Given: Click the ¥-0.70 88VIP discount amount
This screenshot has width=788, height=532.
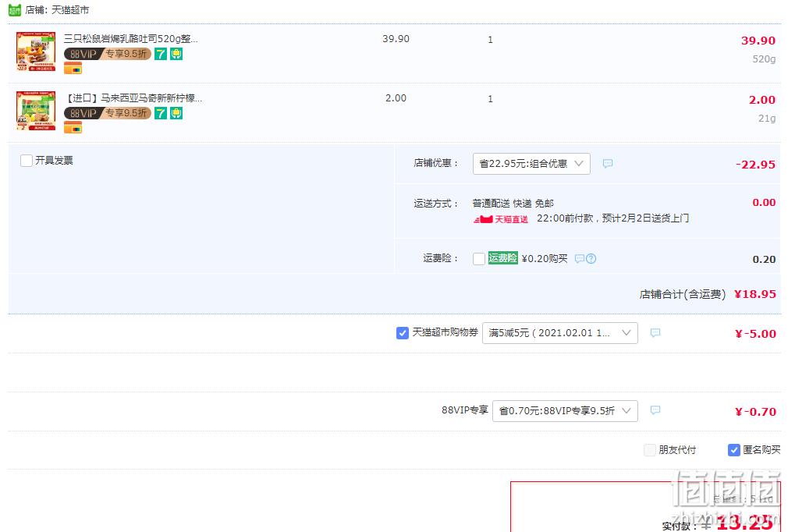Looking at the screenshot, I should (755, 412).
